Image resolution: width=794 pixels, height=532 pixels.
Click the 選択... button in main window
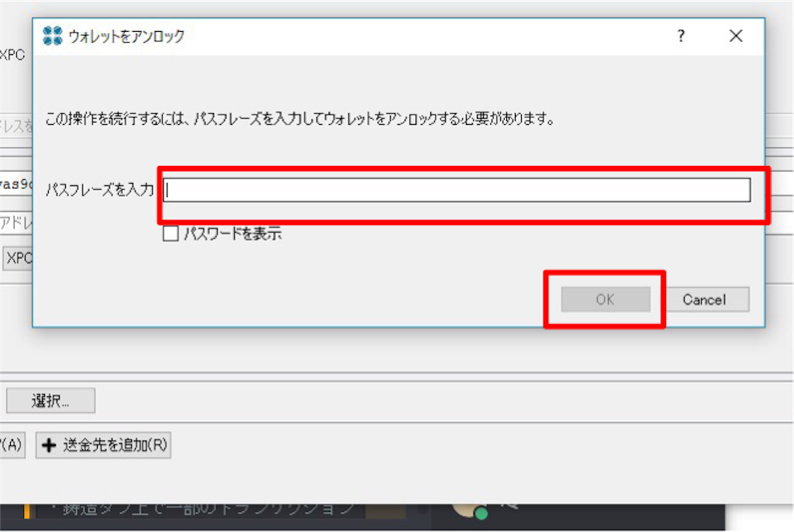point(50,401)
